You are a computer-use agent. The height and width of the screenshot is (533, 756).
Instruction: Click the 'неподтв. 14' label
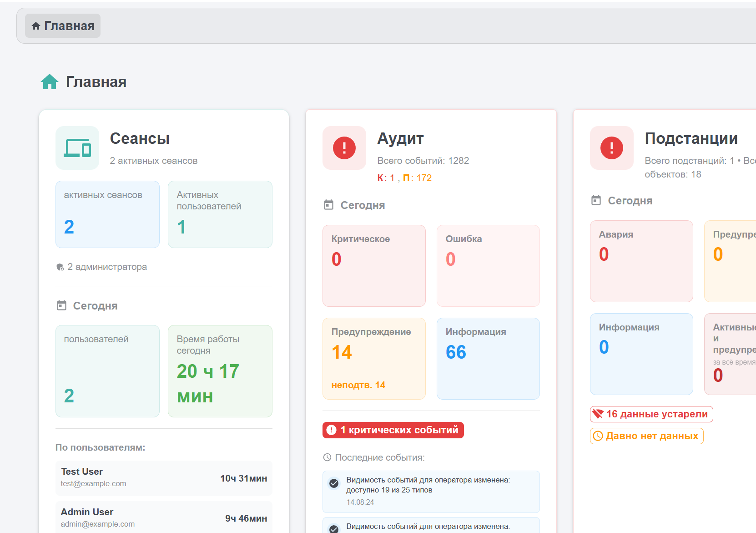click(358, 385)
